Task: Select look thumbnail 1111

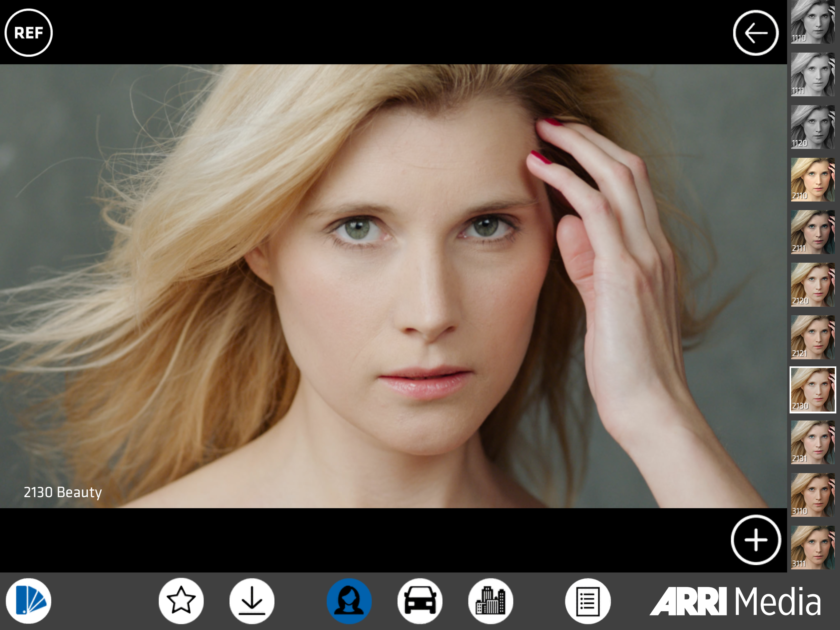Action: [813, 74]
